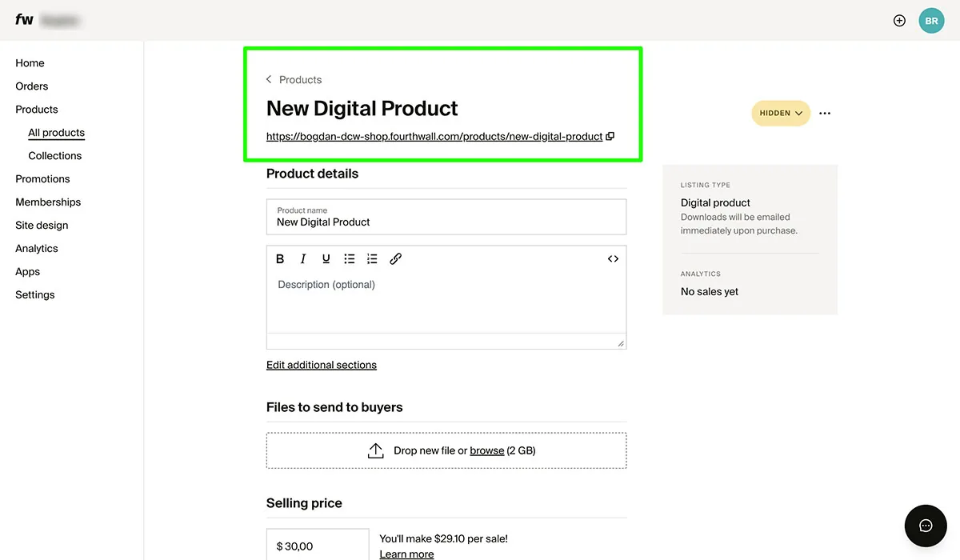Open the support chat bubble

tap(926, 526)
